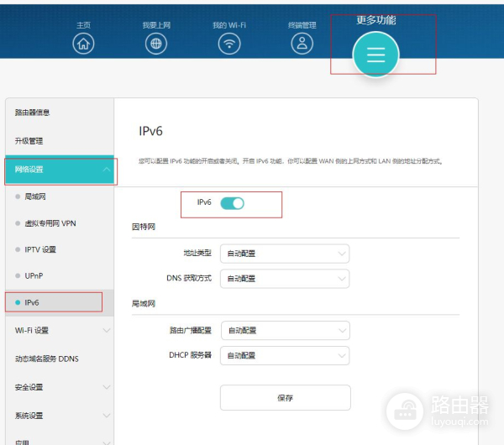Click the 终端管理 tab label

point(302,25)
